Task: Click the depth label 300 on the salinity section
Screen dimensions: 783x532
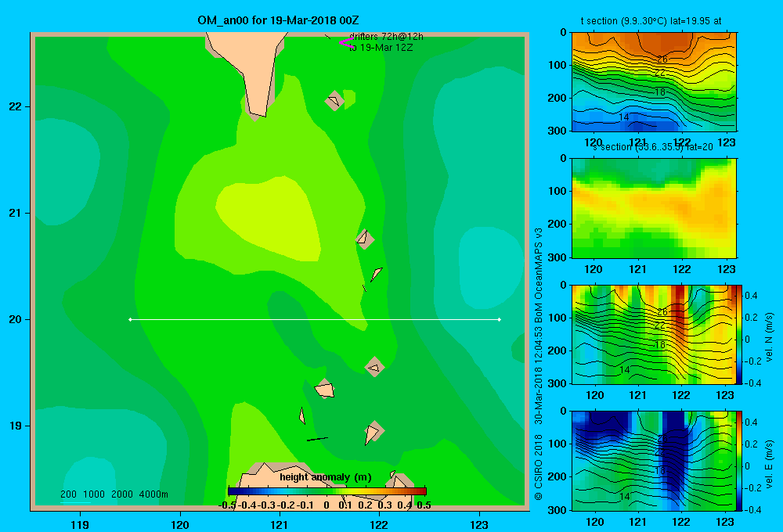Action: (557, 257)
